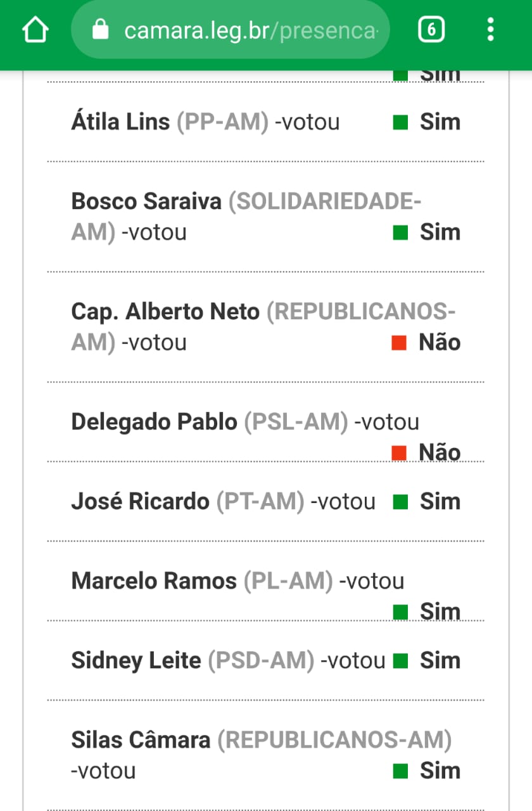Open the three-dot browser menu
The image size is (532, 811).
pyautogui.click(x=490, y=30)
